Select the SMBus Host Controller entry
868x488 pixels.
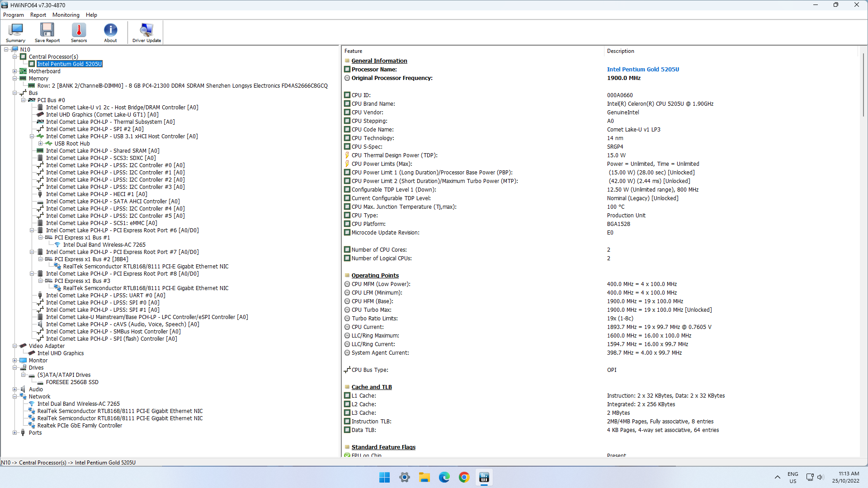[113, 332]
